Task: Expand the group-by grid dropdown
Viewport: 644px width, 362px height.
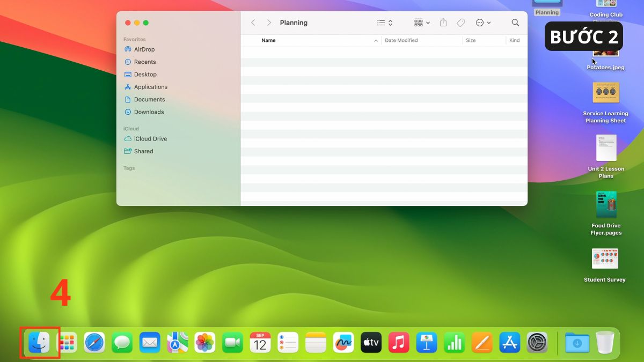Action: coord(422,23)
